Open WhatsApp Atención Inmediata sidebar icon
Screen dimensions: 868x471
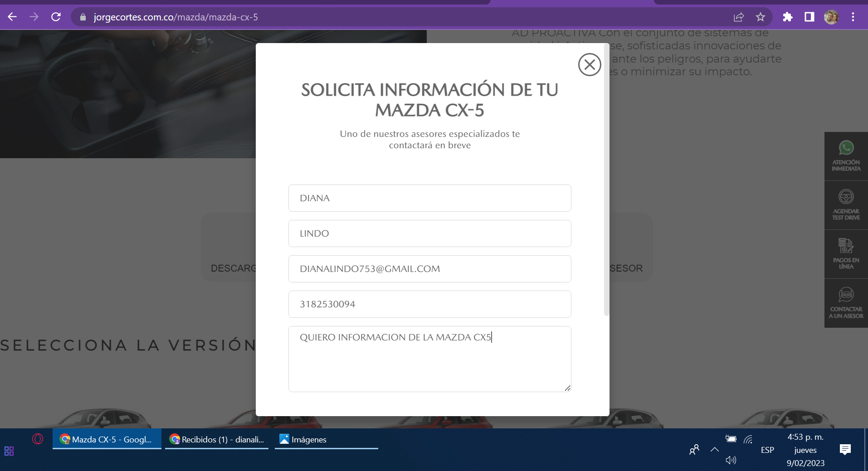[846, 156]
